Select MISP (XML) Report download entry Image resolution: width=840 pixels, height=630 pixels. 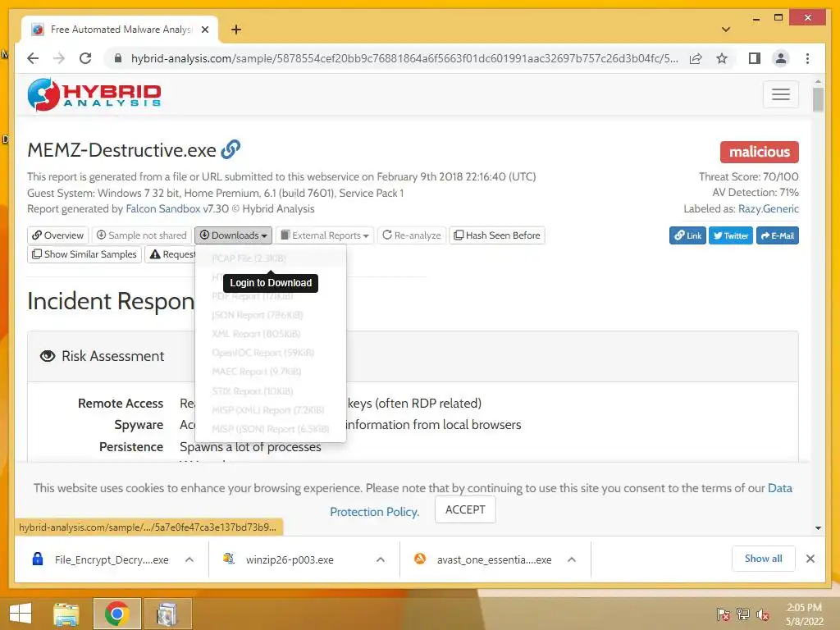click(x=271, y=410)
